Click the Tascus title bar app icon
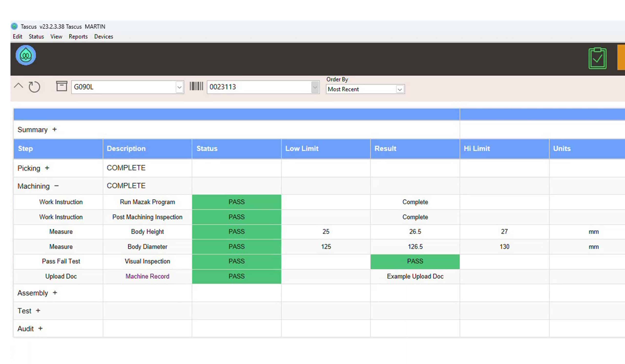Viewport: 625px width, 364px height. pos(14,26)
